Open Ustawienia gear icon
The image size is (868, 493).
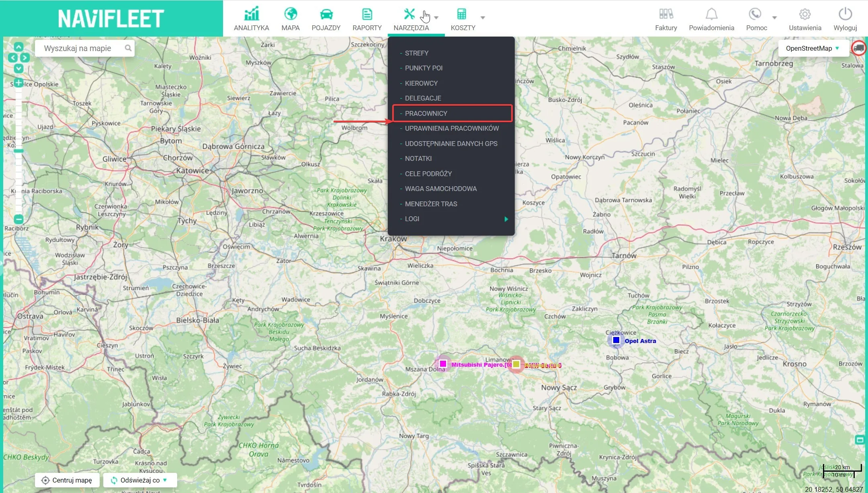[x=805, y=14]
